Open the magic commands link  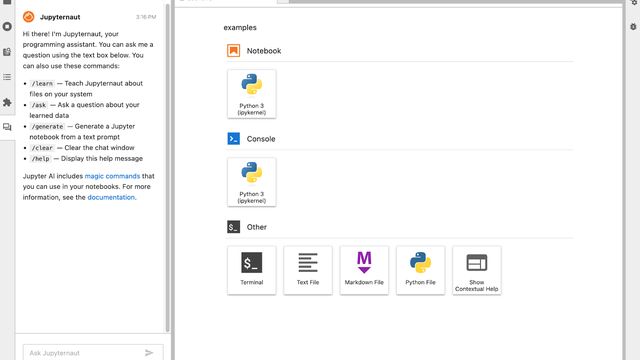112,176
